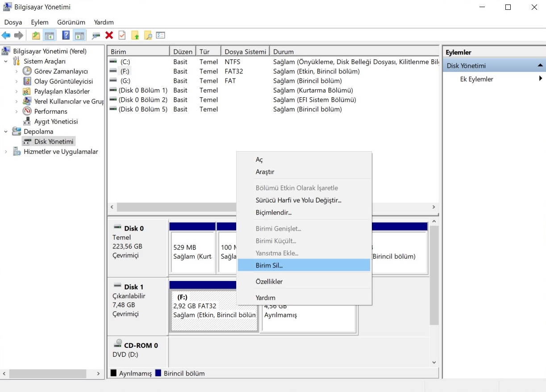Open the Yardım menu in menu bar

(x=104, y=22)
